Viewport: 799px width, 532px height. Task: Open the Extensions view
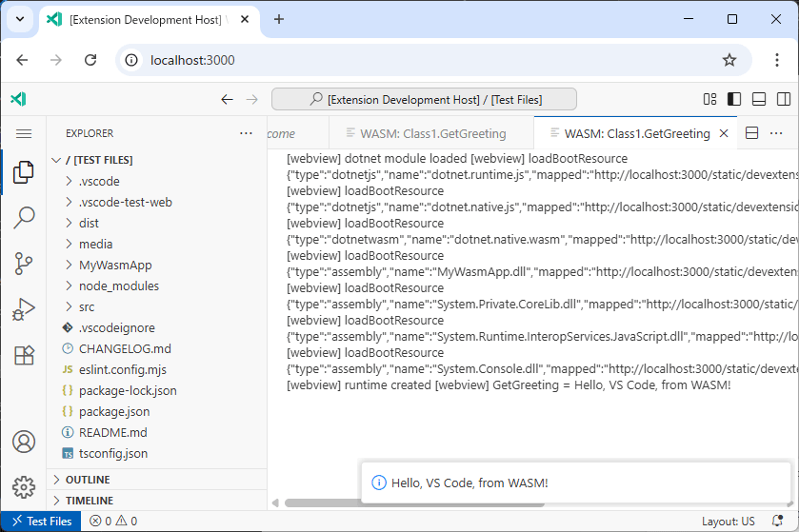pos(24,355)
